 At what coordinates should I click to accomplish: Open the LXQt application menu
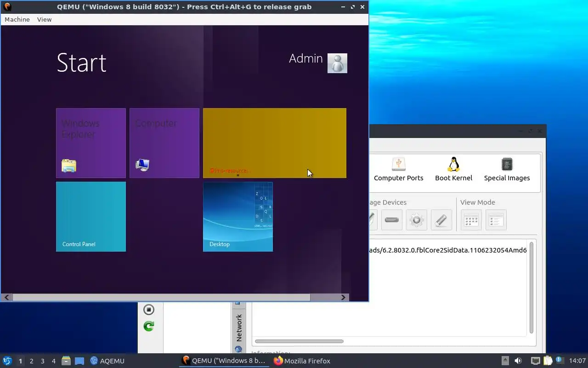[x=7, y=361]
